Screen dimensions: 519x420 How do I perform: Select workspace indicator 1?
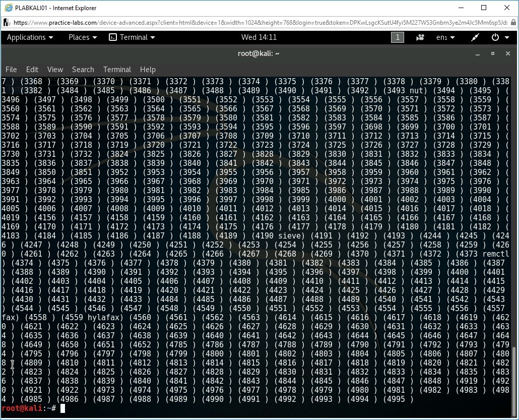[397, 37]
